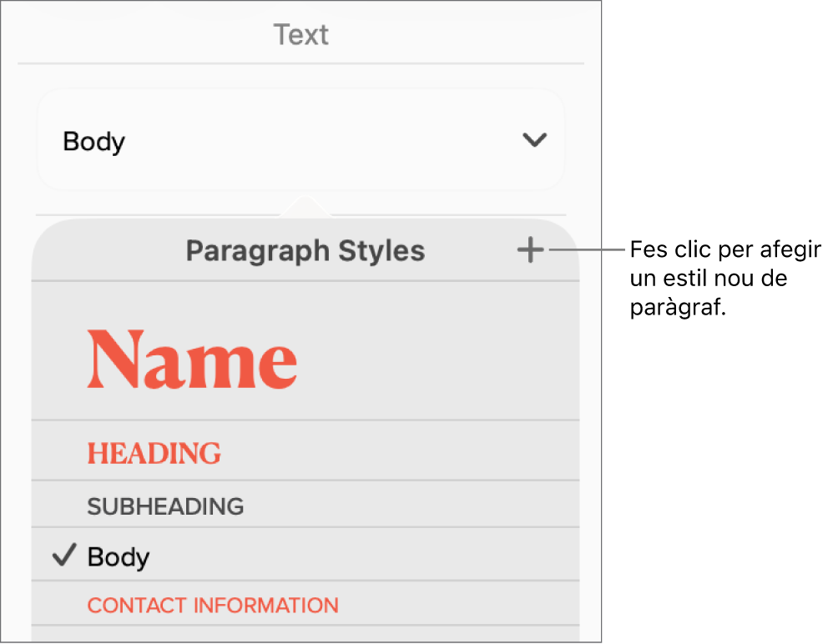Image resolution: width=838 pixels, height=644 pixels.
Task: Click the checkmark icon beside Body
Action: tap(63, 556)
